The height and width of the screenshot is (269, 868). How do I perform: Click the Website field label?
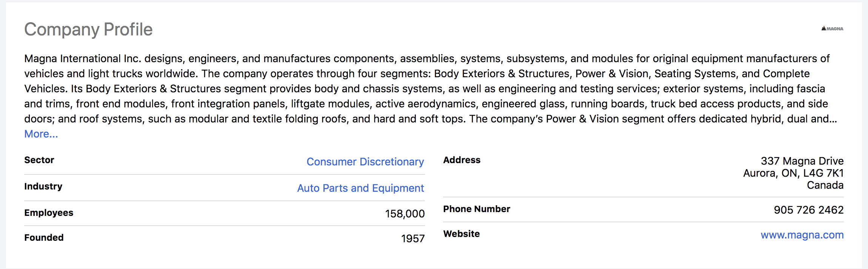pos(461,234)
